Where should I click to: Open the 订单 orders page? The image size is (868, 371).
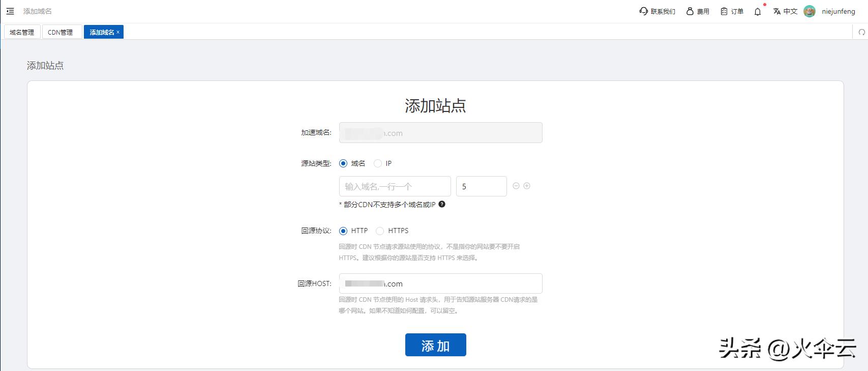[732, 11]
